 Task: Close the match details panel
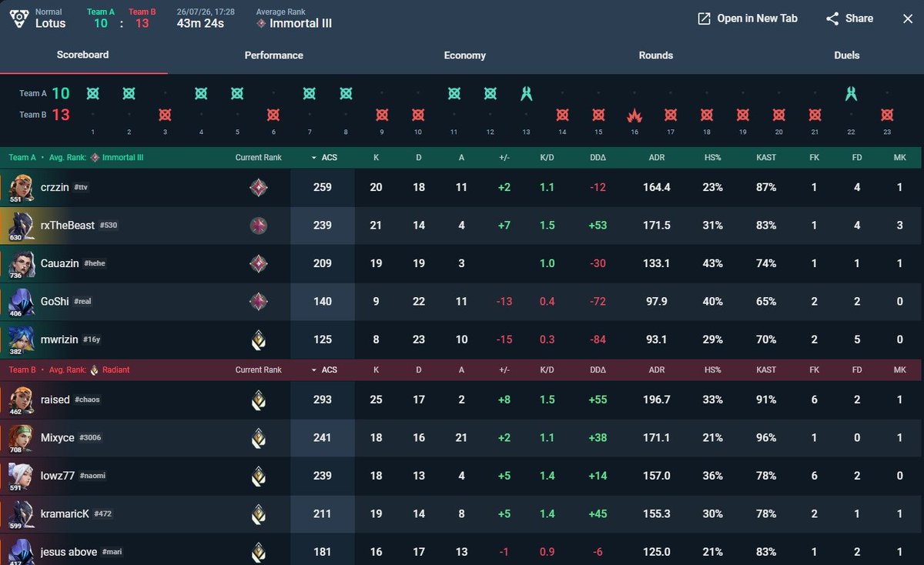pyautogui.click(x=908, y=18)
